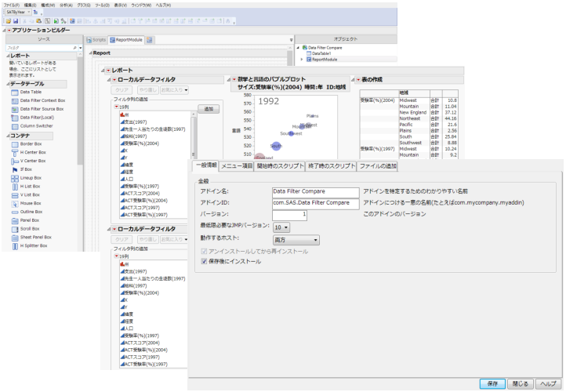Screen dimensions: 566x392
Task: Click the 保存 button
Action: 492,383
